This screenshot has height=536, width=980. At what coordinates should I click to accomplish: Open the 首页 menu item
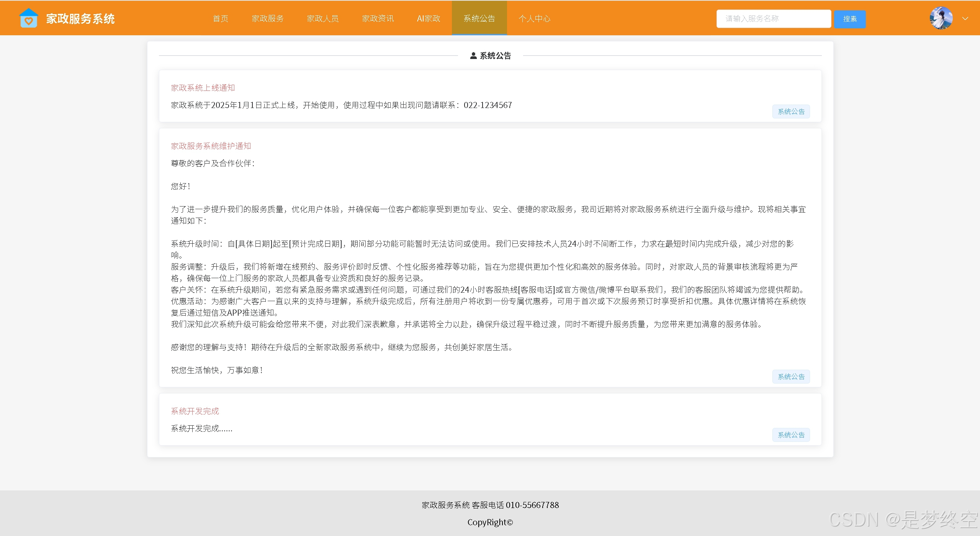(x=220, y=18)
